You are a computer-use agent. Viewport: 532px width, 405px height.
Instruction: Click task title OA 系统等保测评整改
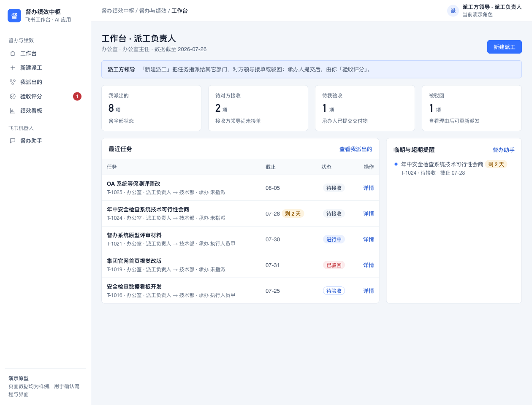click(133, 184)
